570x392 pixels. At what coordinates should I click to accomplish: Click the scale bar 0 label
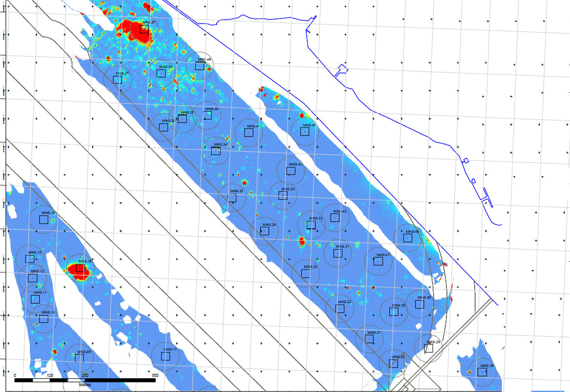(x=15, y=375)
